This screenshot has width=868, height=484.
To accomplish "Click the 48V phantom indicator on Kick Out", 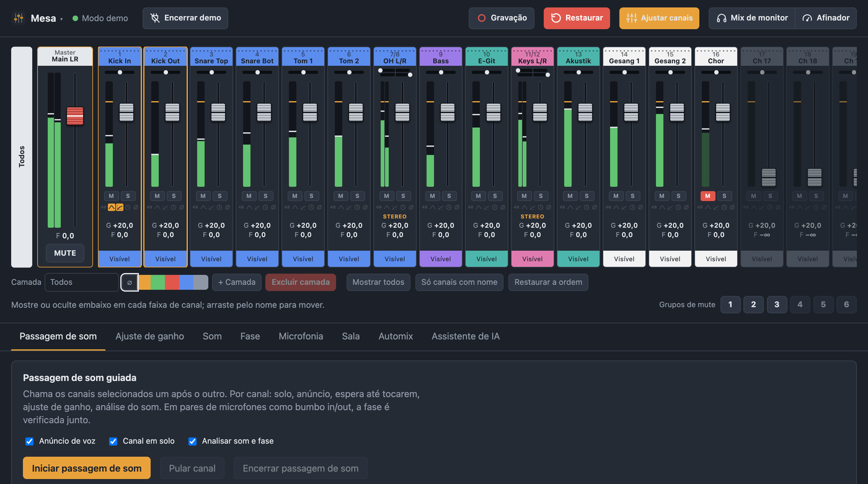I will click(x=149, y=207).
